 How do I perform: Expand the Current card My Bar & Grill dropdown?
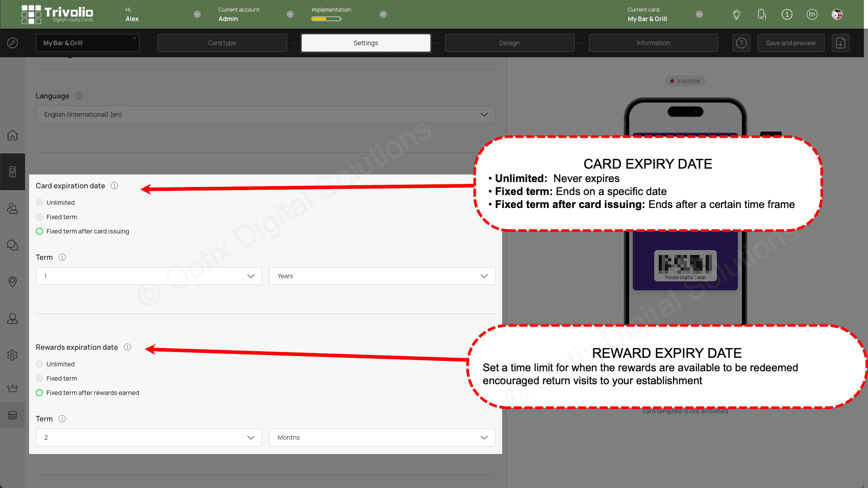[699, 14]
